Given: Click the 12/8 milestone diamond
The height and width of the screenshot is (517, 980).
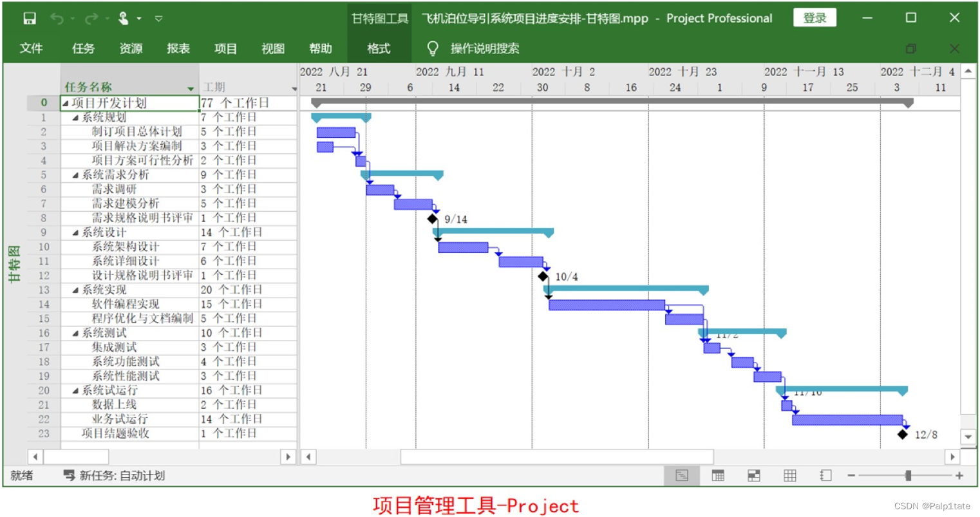Looking at the screenshot, I should pos(903,435).
